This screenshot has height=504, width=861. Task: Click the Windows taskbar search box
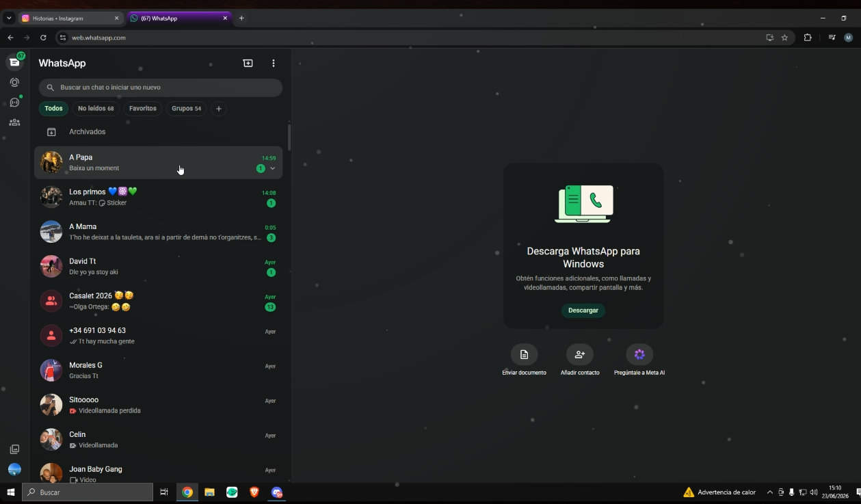click(x=88, y=492)
